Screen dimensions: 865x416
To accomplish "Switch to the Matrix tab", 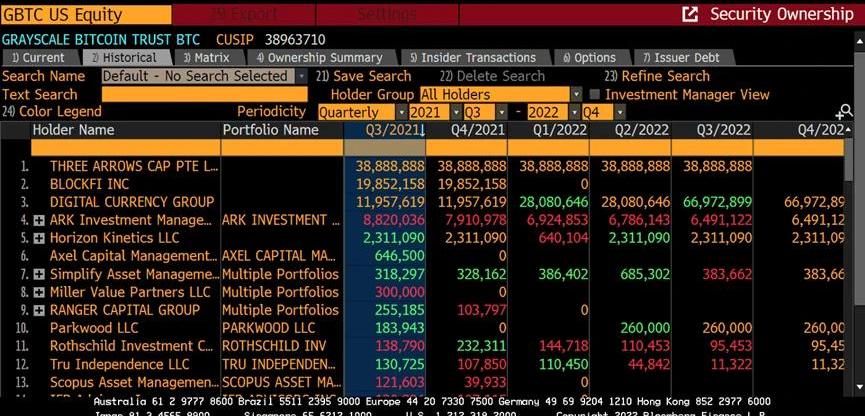I will click(x=208, y=58).
